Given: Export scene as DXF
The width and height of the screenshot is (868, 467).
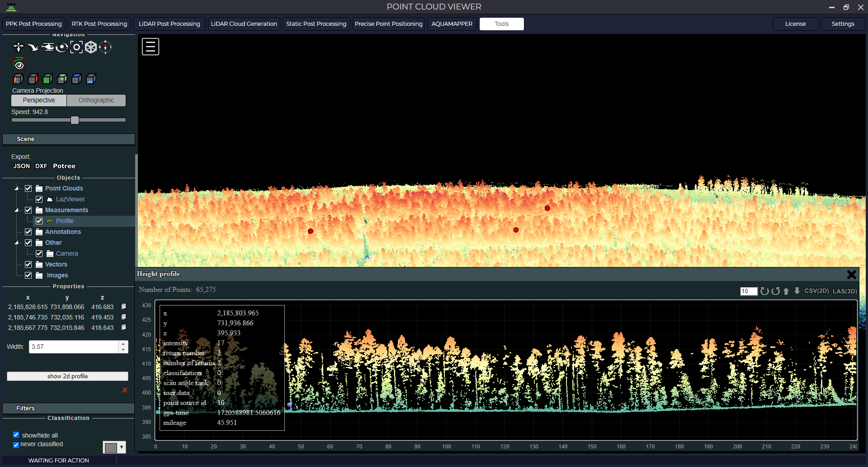Looking at the screenshot, I should 41,166.
